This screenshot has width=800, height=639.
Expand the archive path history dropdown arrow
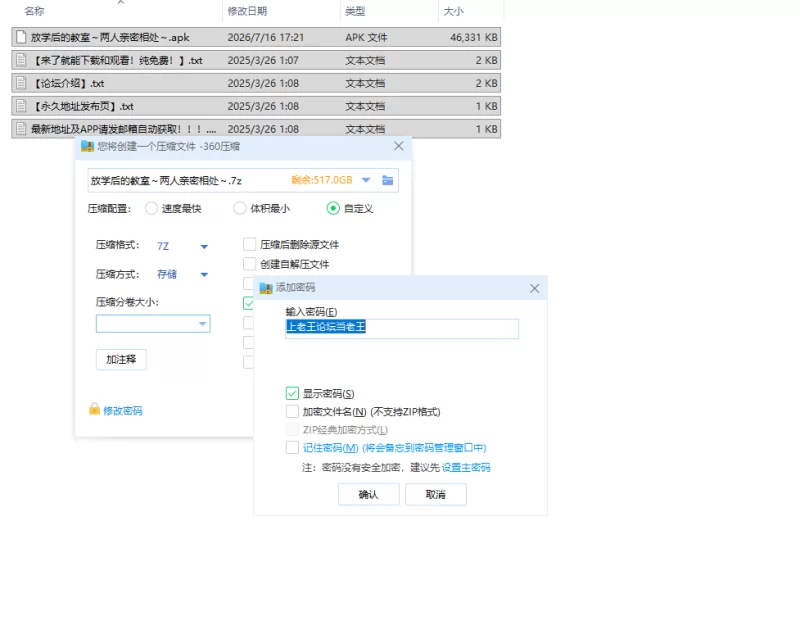(x=366, y=180)
